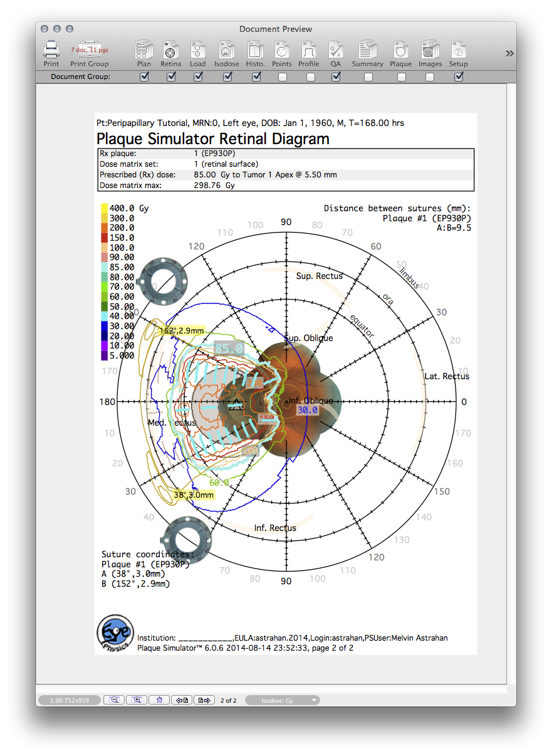Click the home view button
Image resolution: width=552 pixels, height=756 pixels.
[159, 700]
